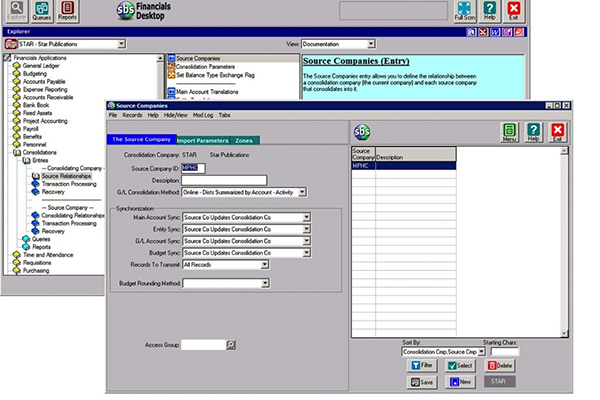Click the Select button

pos(460,366)
